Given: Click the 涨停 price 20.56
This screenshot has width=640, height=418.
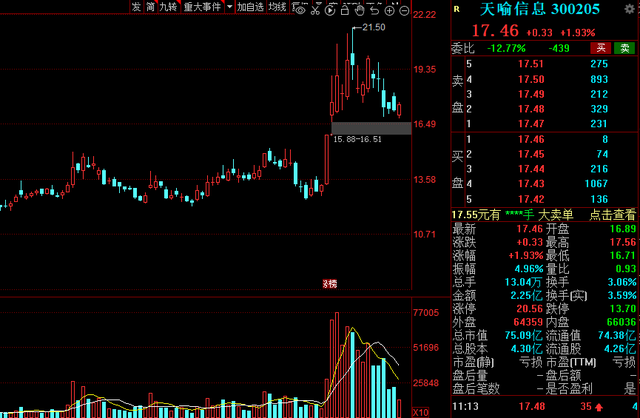Looking at the screenshot, I should [x=530, y=309].
